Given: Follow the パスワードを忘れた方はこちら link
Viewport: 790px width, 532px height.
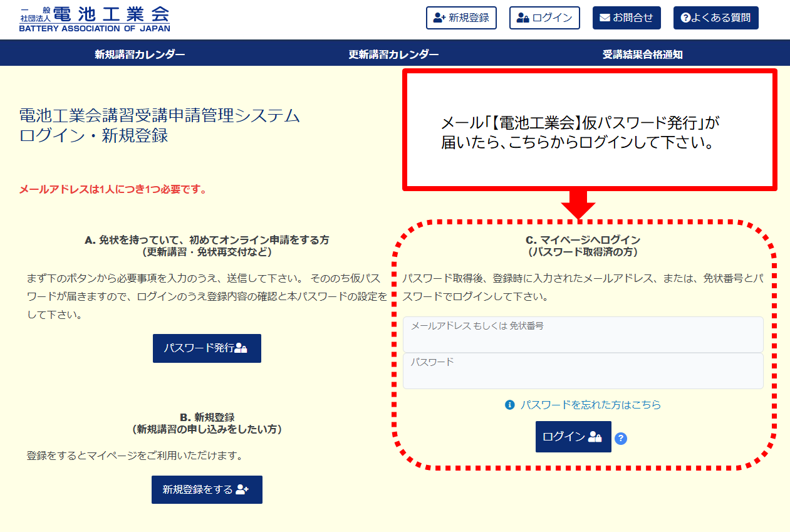Looking at the screenshot, I should [590, 405].
